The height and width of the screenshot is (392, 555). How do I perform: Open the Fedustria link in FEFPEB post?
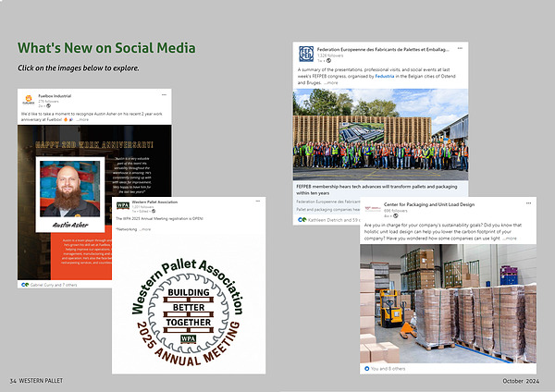[x=385, y=76]
